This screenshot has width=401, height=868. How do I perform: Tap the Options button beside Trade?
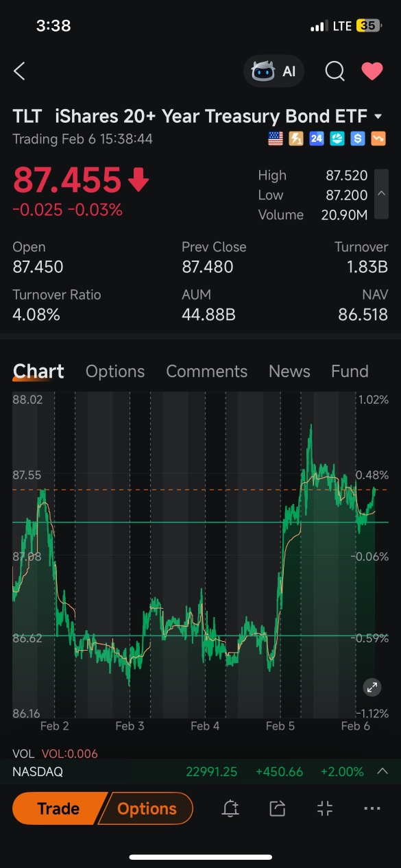tap(147, 808)
